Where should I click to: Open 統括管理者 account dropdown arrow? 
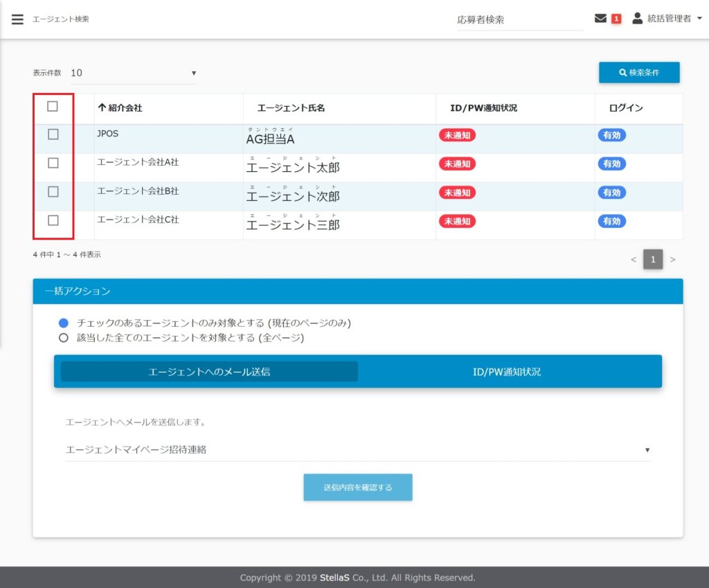(699, 19)
